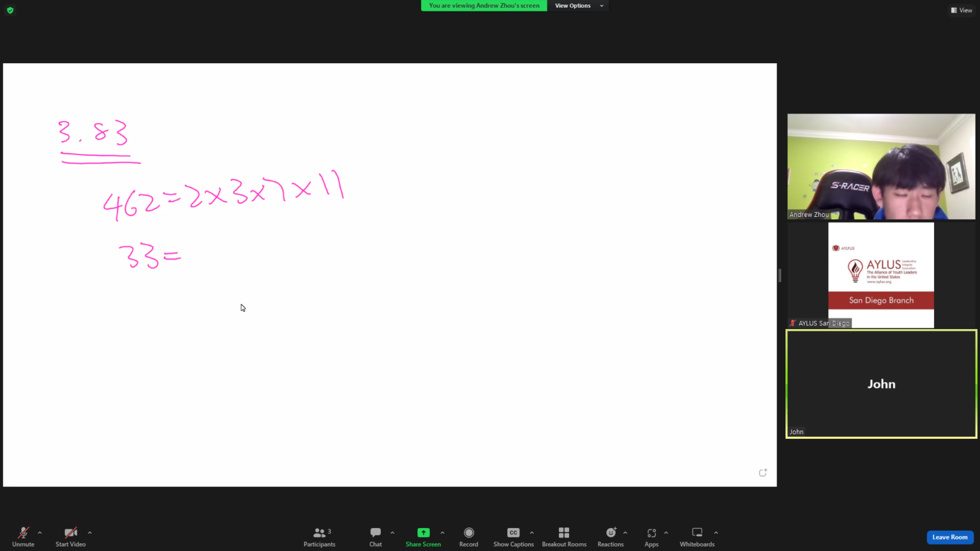The width and height of the screenshot is (980, 551).
Task: Open video options arrow next to Start Video
Action: 90,533
